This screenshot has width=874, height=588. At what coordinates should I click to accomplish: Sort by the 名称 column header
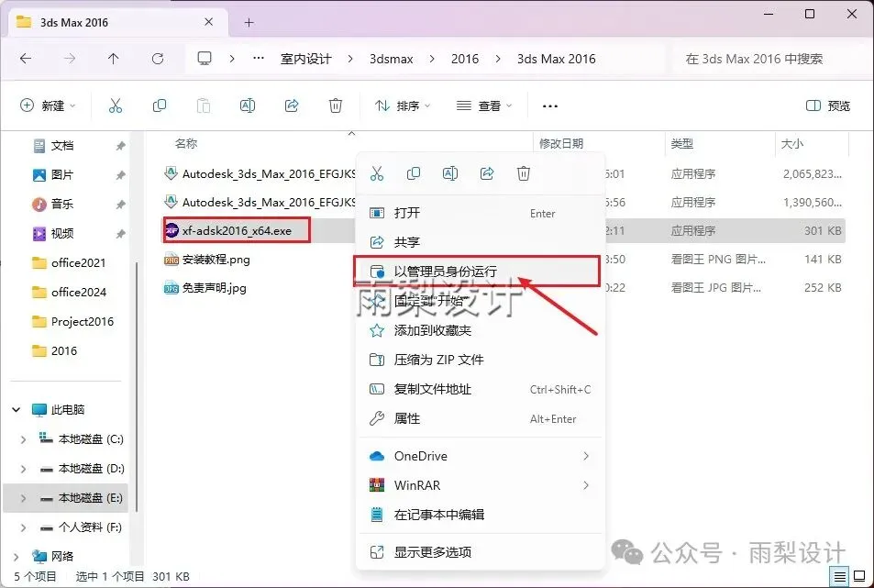(x=185, y=144)
